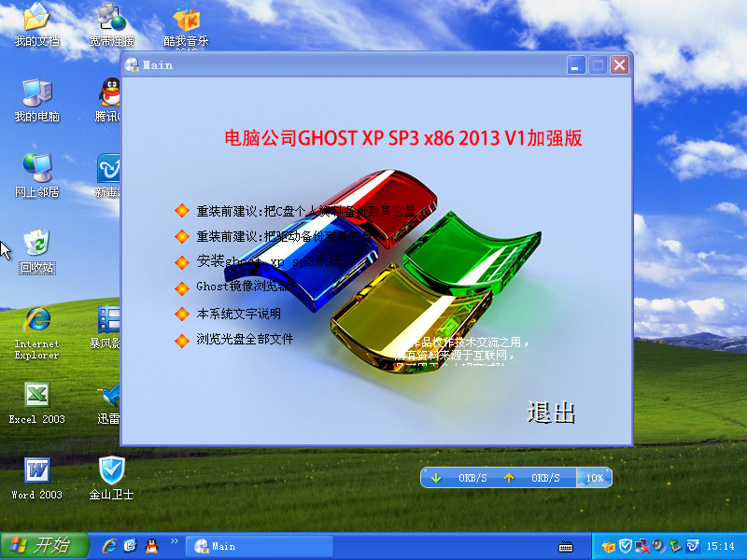This screenshot has height=560, width=747.
Task: Open Ghost镜像浏览器 option
Action: click(243, 287)
